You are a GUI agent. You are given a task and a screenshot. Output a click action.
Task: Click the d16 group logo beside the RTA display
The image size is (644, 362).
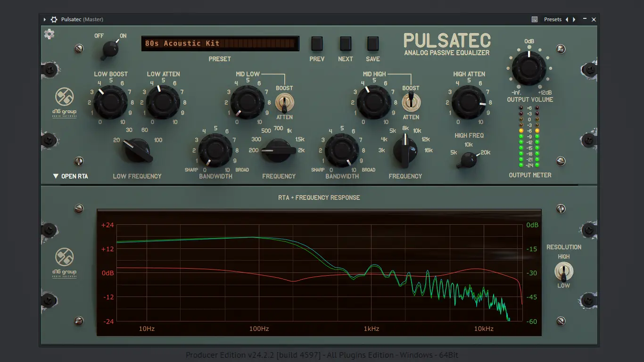pos(65,262)
